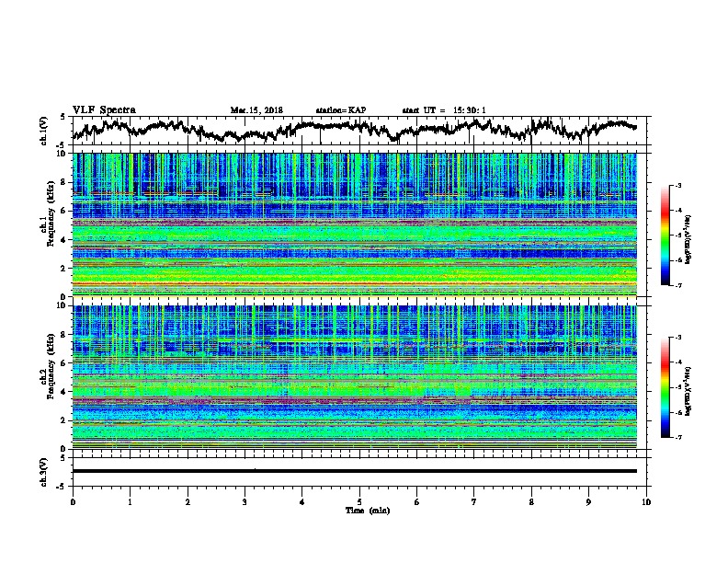Click tick label "5" on the Time axis
This screenshot has height=563, width=728.
point(359,502)
